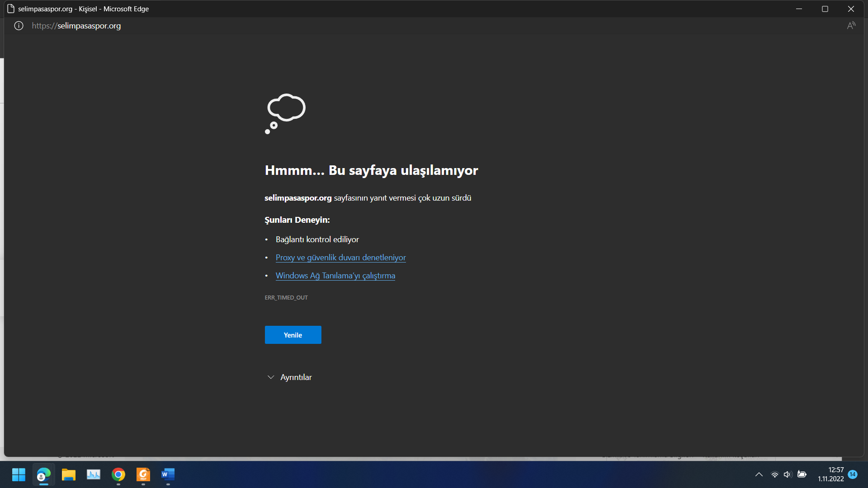Launch Google Chrome from taskbar
The width and height of the screenshot is (868, 488).
click(118, 474)
